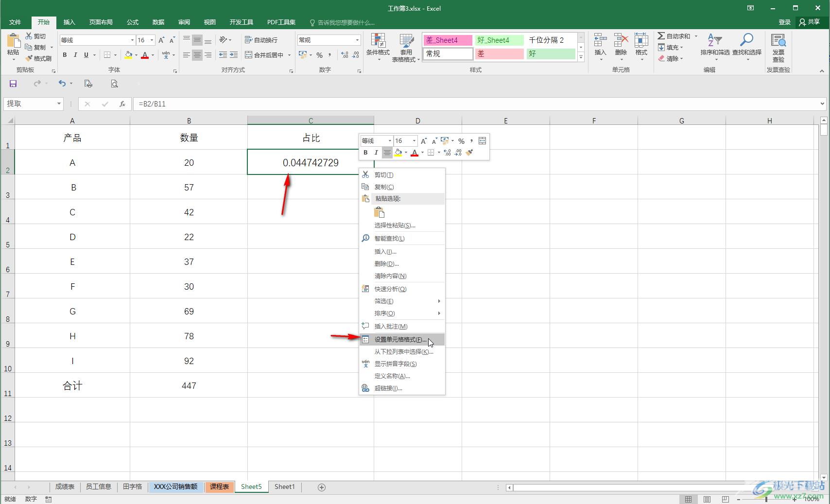This screenshot has height=504, width=830.
Task: Open number format dropdown showing 常规
Action: (x=358, y=40)
